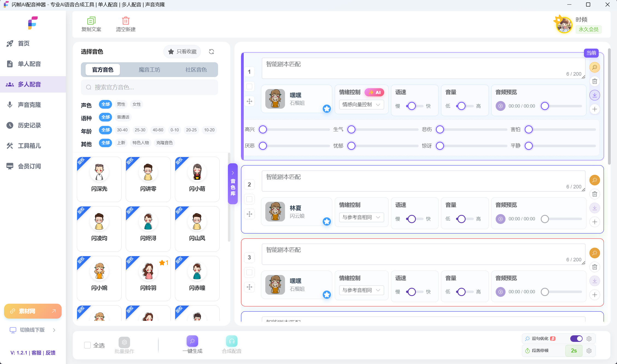This screenshot has width=617, height=364.
Task: Collapse the 音色库 side panel arrow
Action: 233,173
